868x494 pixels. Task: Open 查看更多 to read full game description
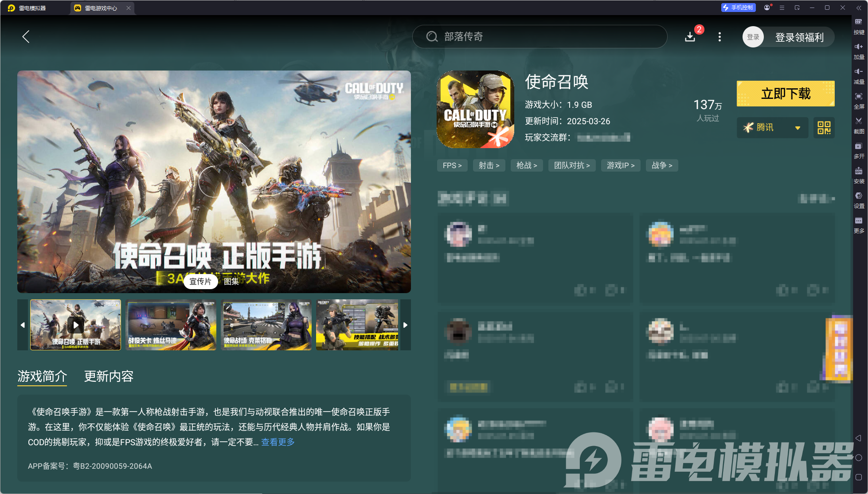pyautogui.click(x=278, y=442)
